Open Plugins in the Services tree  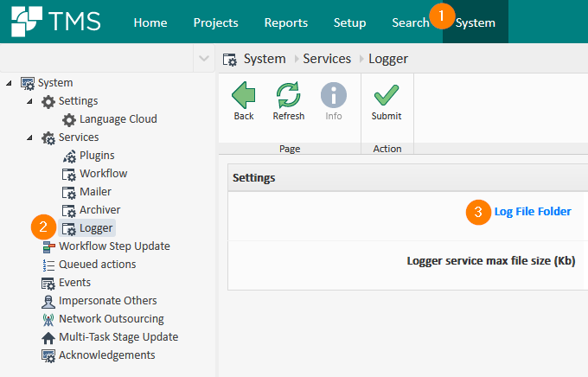pos(97,156)
